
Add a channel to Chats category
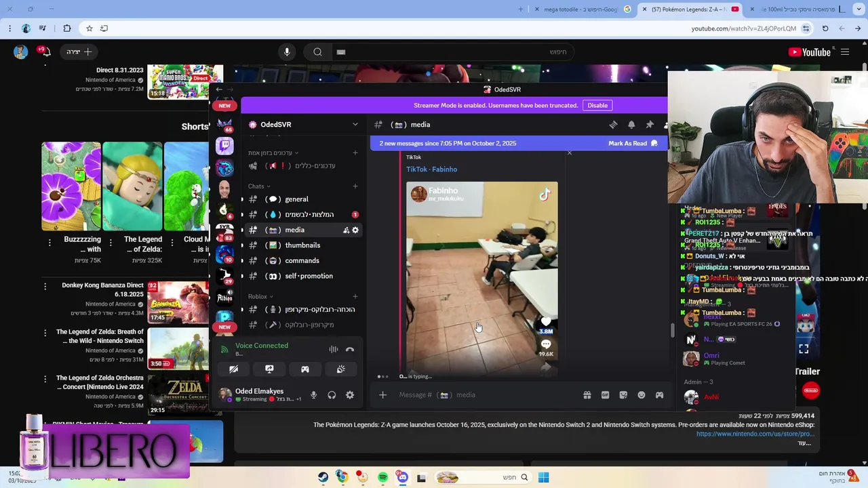coord(355,186)
